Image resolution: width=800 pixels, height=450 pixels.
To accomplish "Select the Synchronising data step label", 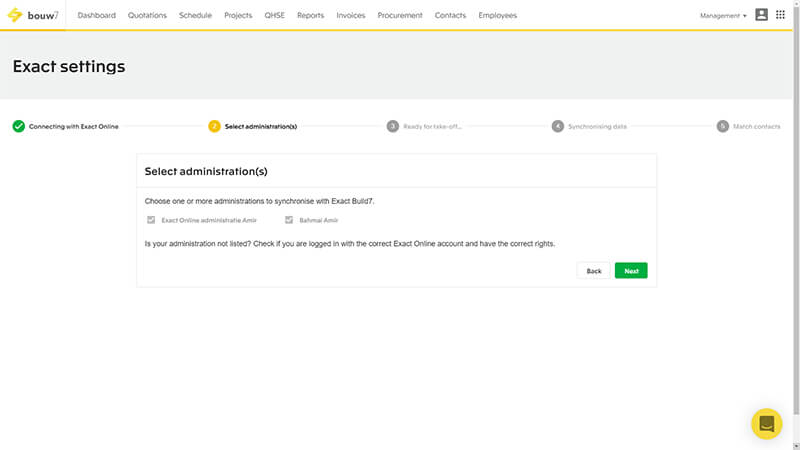I will 597,127.
